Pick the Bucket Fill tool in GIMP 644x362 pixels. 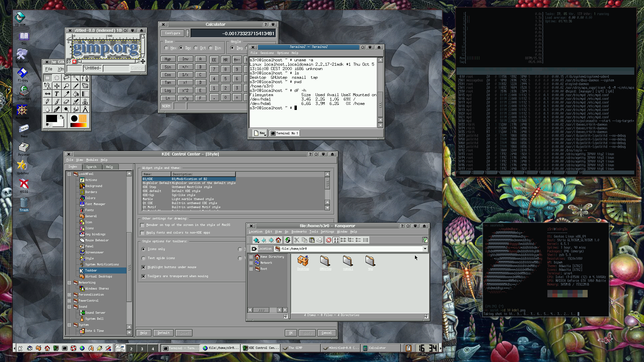tap(76, 94)
